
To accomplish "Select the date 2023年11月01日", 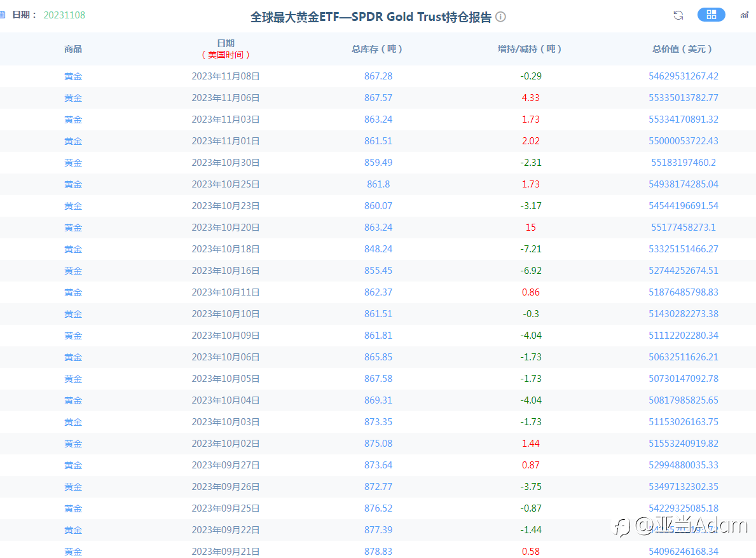I will 226,141.
